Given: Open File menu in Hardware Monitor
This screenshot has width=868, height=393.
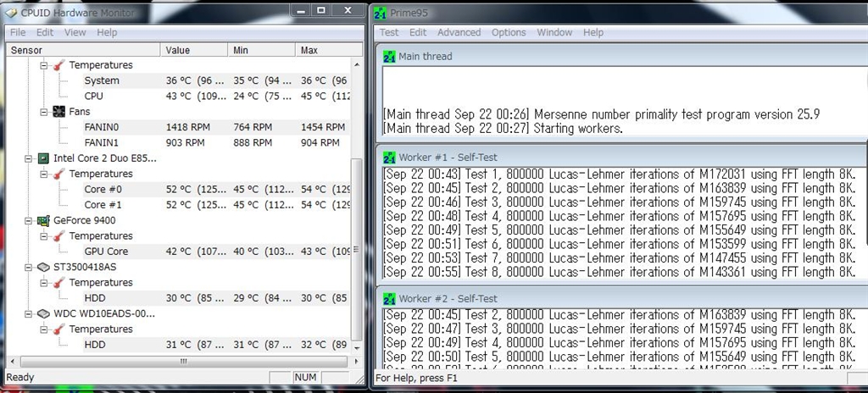Looking at the screenshot, I should [x=18, y=33].
